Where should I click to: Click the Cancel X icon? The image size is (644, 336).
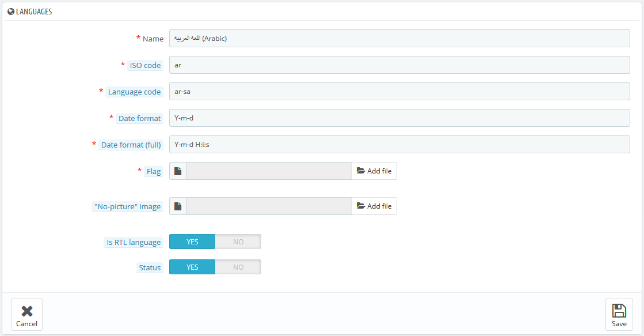pyautogui.click(x=26, y=311)
